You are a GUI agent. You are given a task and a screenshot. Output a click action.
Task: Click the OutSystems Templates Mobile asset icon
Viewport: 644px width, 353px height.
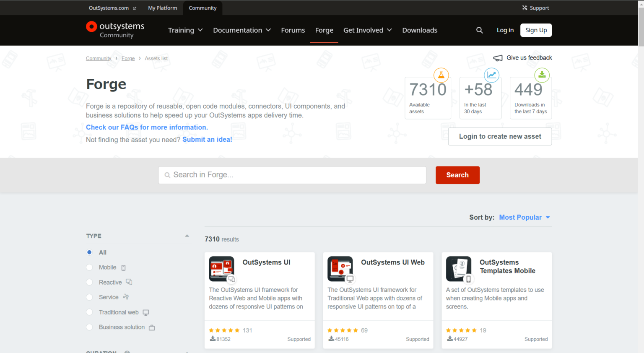[x=458, y=269]
